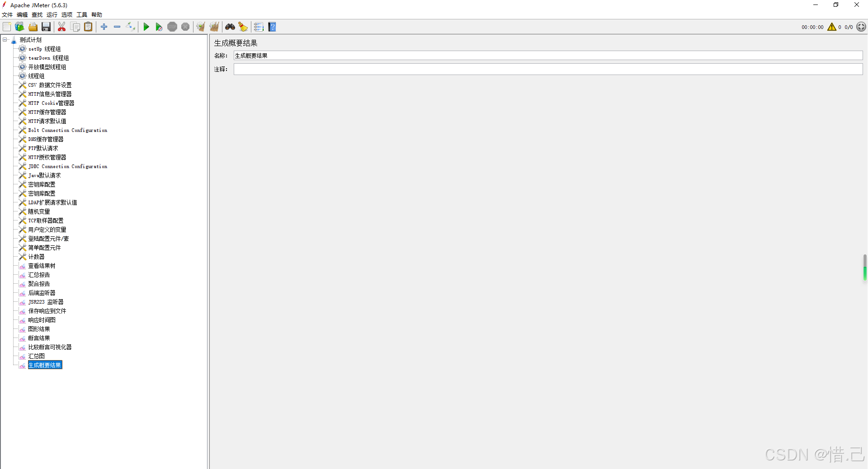
Task: Open the 工具 menu
Action: [82, 15]
